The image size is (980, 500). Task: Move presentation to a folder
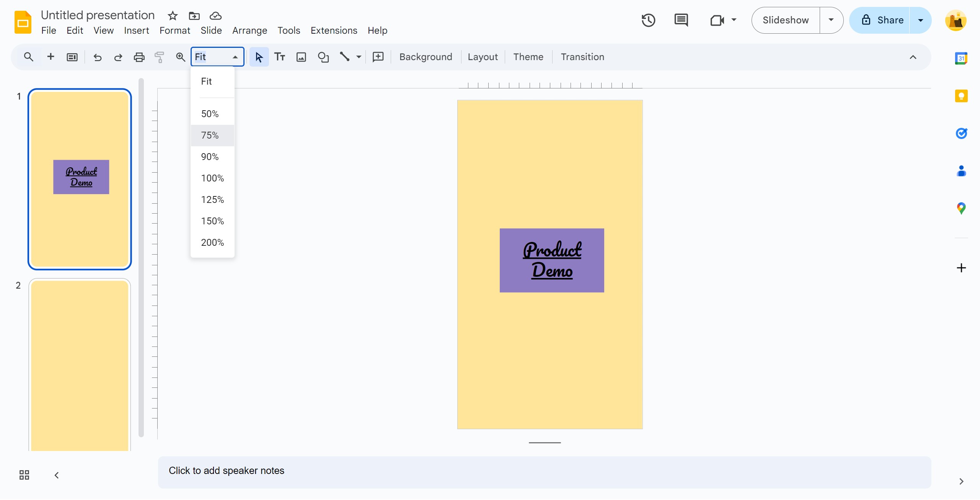(x=194, y=16)
